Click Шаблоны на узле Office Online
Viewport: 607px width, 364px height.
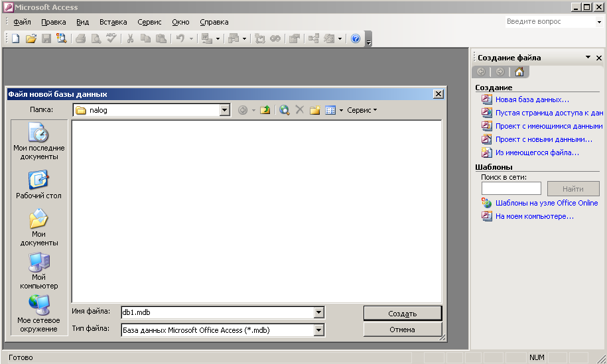(x=547, y=203)
